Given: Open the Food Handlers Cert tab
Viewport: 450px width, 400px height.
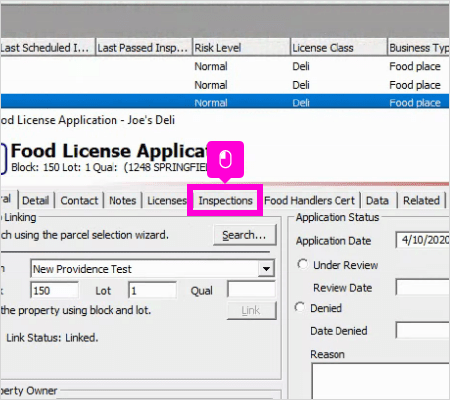Looking at the screenshot, I should click(x=309, y=201).
